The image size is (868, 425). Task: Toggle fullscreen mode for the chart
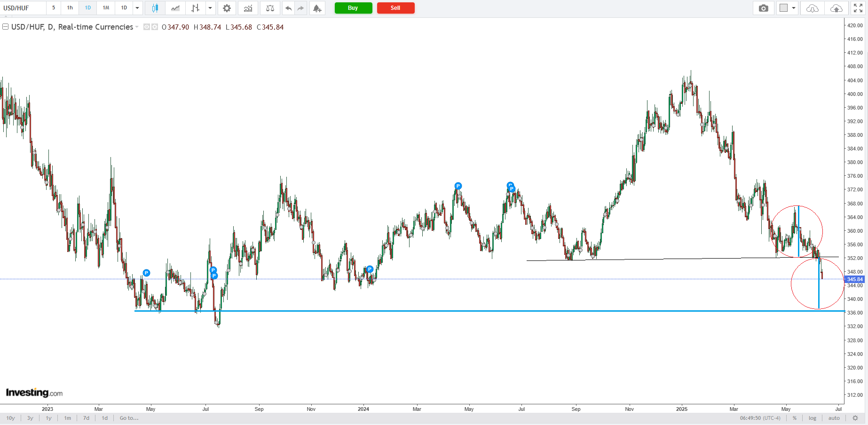[858, 8]
